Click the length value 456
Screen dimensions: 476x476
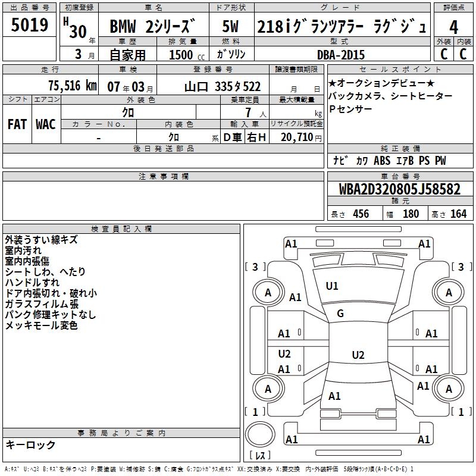(x=361, y=214)
